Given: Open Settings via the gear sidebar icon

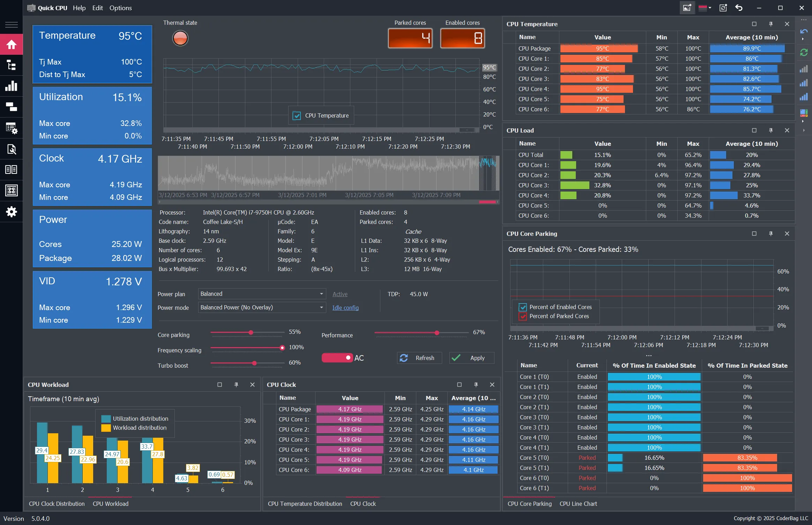Looking at the screenshot, I should (12, 212).
